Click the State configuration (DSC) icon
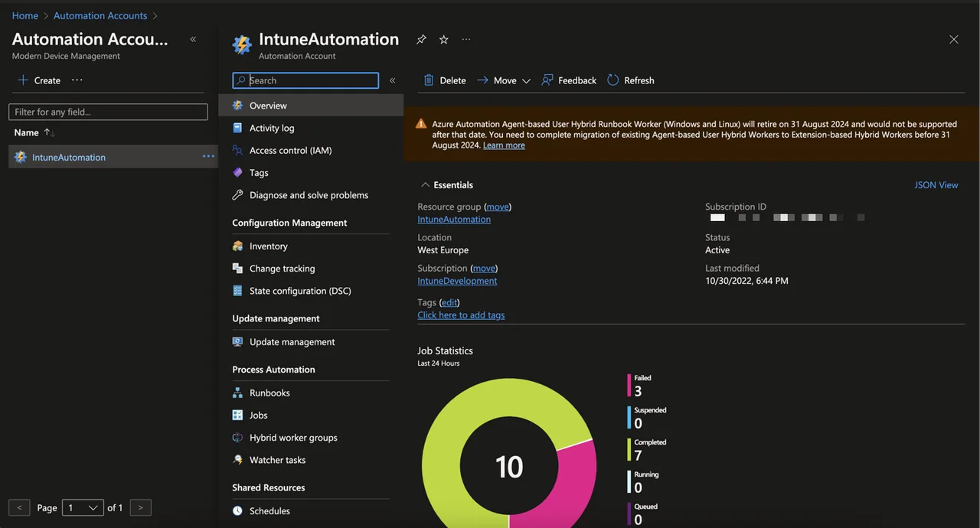980x528 pixels. 237,291
